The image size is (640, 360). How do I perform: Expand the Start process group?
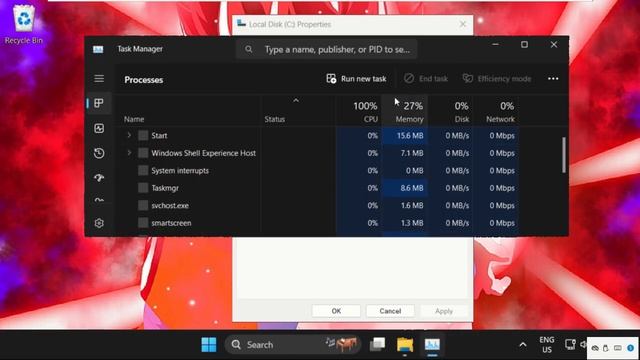(129, 135)
